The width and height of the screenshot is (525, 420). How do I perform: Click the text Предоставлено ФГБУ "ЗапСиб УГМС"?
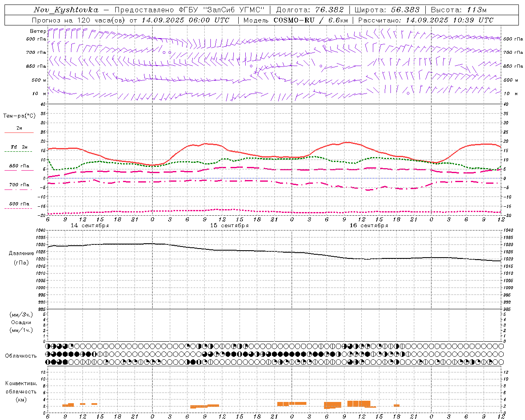(x=189, y=10)
